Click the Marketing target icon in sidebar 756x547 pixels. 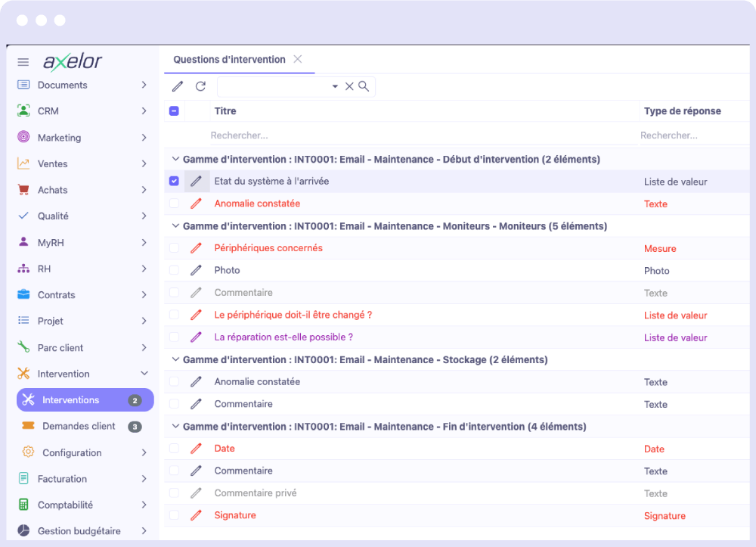tap(23, 138)
